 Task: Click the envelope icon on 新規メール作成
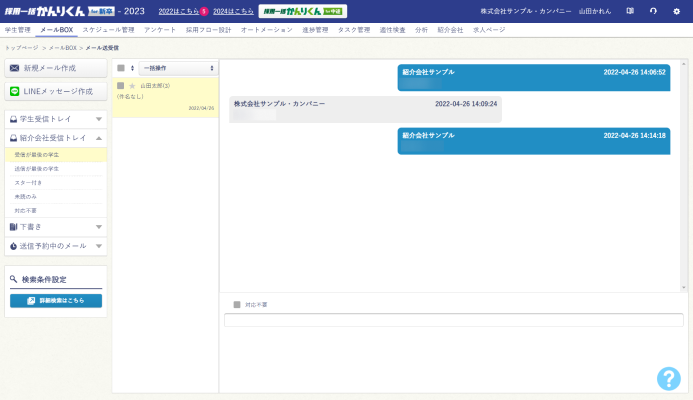coord(15,68)
